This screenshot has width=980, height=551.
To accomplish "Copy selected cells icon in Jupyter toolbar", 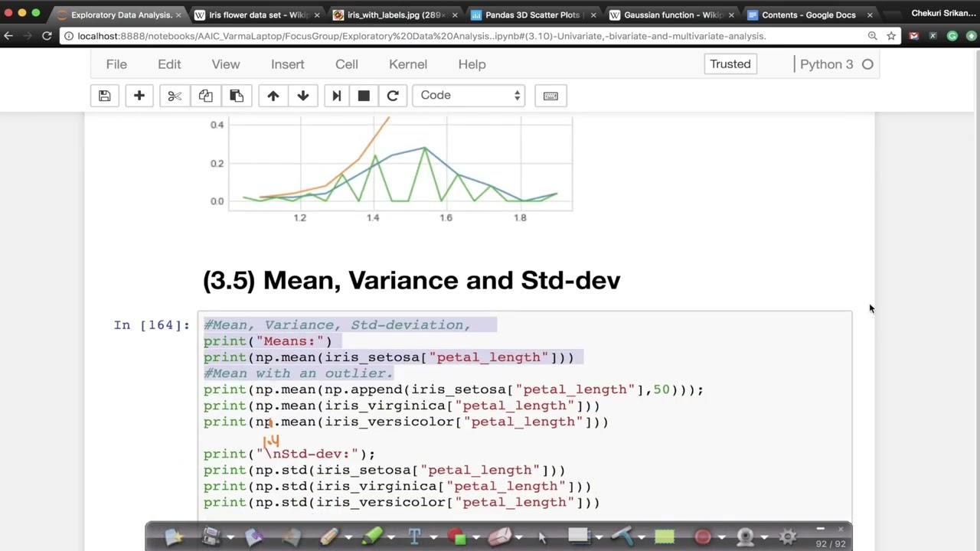I will 205,96.
